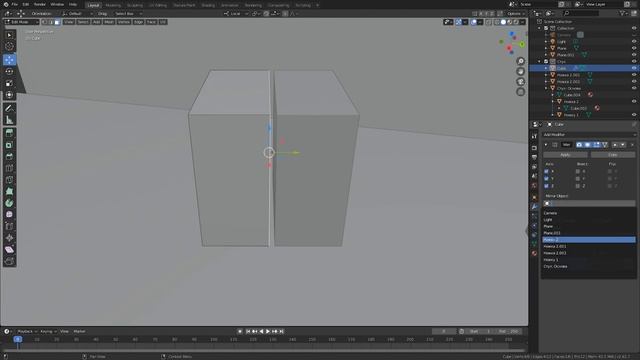Switch perspective/orthographic view gizmo button

(x=520, y=92)
